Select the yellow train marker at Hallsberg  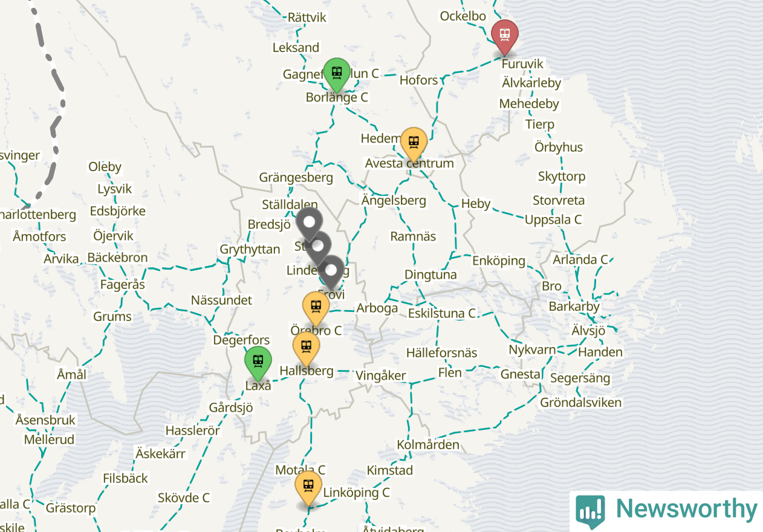point(307,349)
